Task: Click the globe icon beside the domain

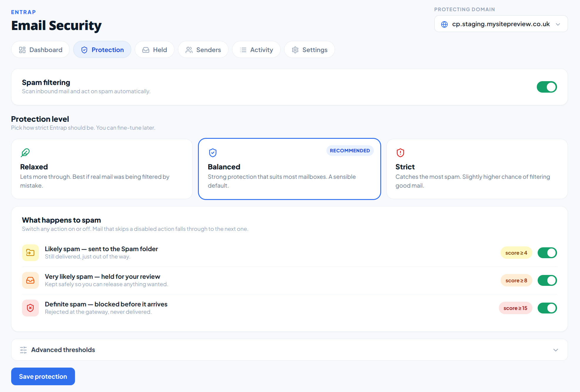Action: point(444,24)
